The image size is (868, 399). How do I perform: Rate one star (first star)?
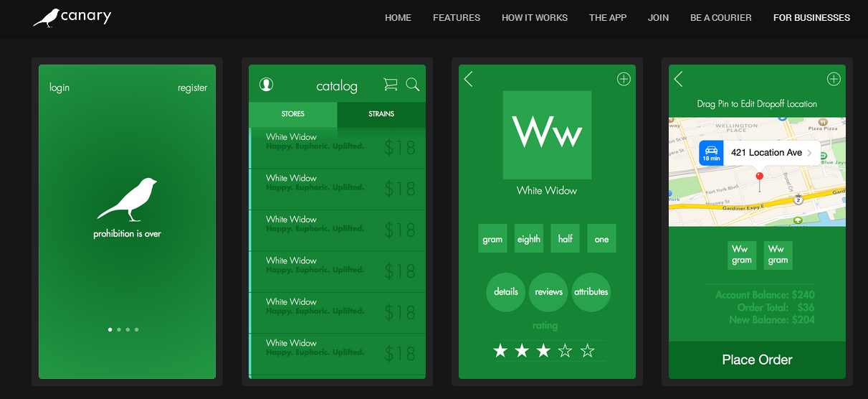click(x=500, y=351)
